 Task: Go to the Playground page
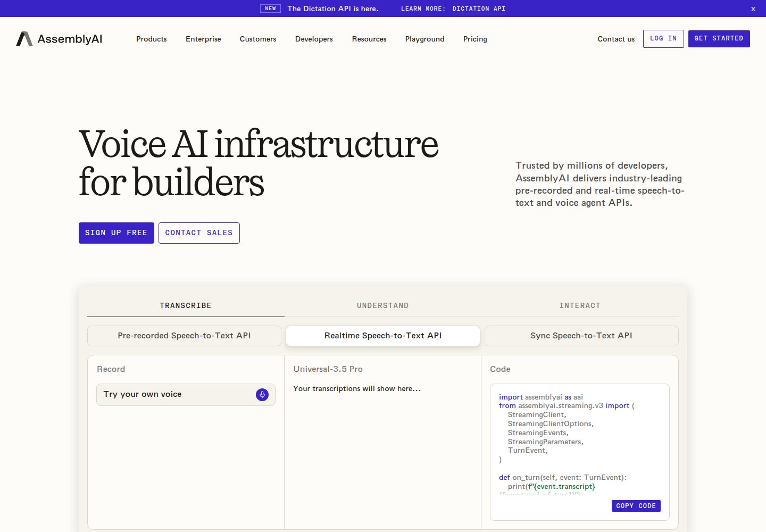tap(425, 39)
